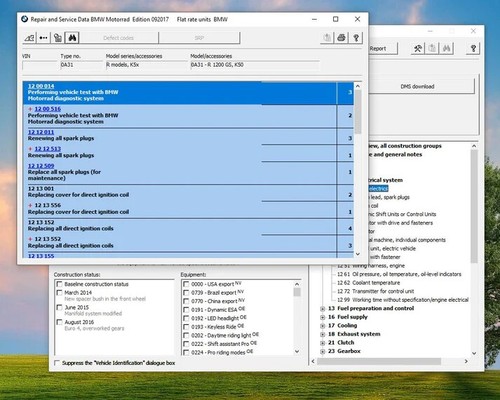Select tree item 12 61 Oil pressure indicators
The height and width of the screenshot is (400, 500).
[x=399, y=274]
